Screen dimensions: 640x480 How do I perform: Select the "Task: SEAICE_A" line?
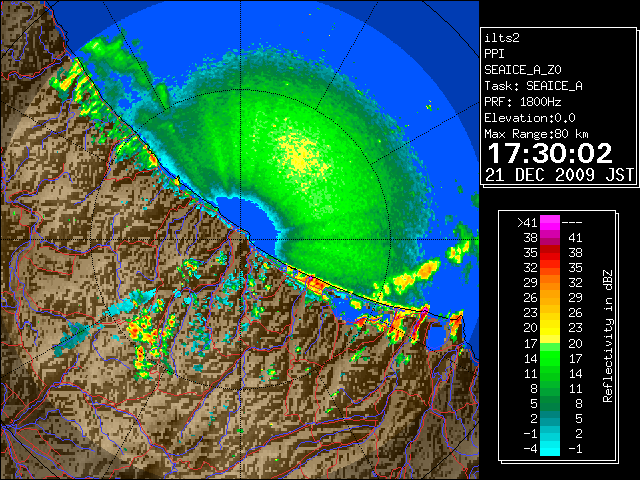click(x=533, y=86)
